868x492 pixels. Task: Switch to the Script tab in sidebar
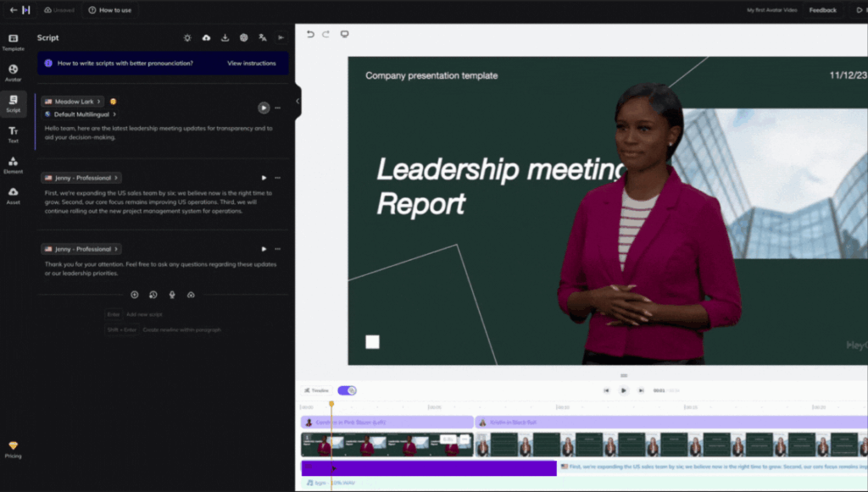coord(13,103)
